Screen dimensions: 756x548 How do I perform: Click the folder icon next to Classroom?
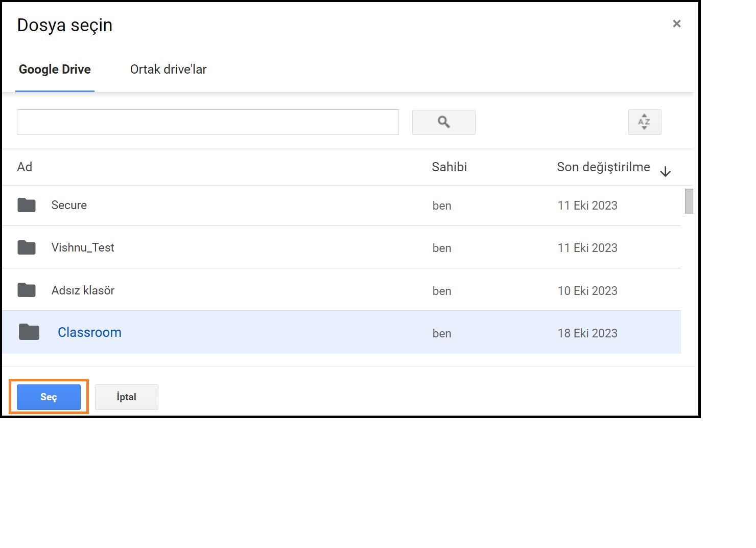click(29, 332)
